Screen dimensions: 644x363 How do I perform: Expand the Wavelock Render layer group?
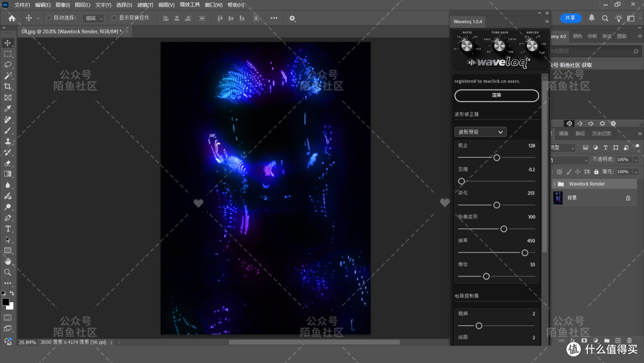point(555,184)
